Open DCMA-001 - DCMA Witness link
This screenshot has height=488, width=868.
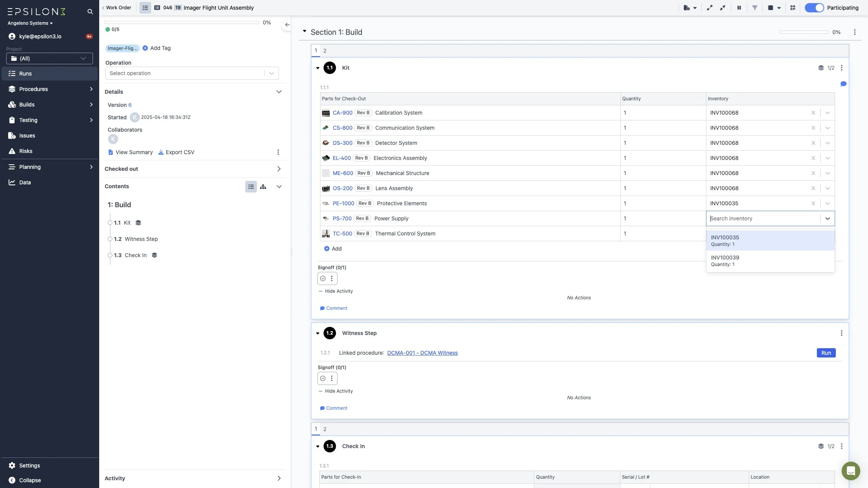click(422, 353)
